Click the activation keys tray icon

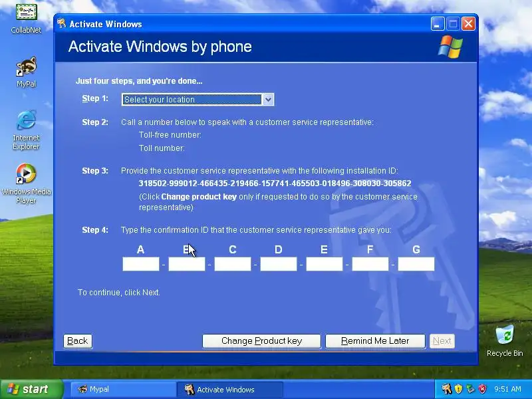pyautogui.click(x=446, y=389)
